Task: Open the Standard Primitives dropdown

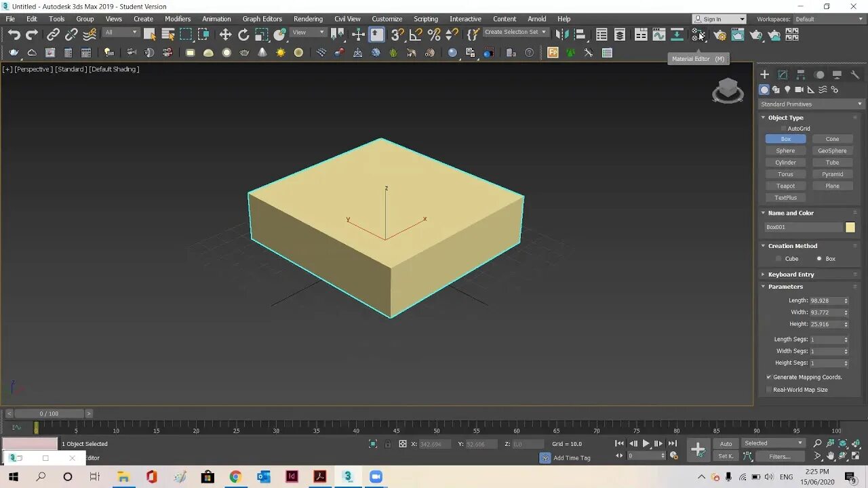Action: click(811, 104)
